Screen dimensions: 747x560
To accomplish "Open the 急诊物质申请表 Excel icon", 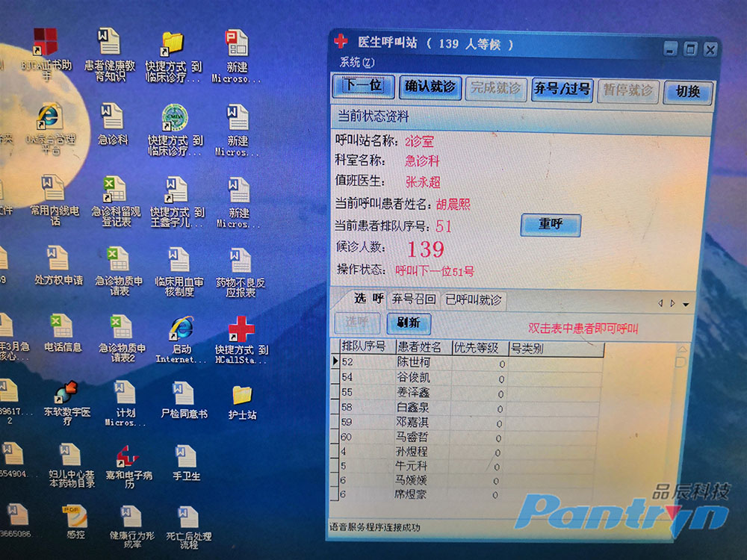I will click(x=119, y=272).
